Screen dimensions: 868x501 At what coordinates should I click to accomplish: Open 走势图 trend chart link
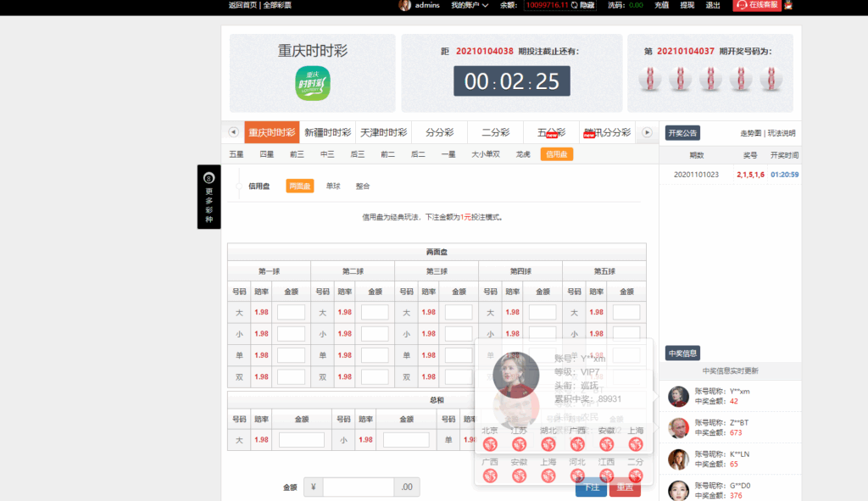pyautogui.click(x=751, y=133)
